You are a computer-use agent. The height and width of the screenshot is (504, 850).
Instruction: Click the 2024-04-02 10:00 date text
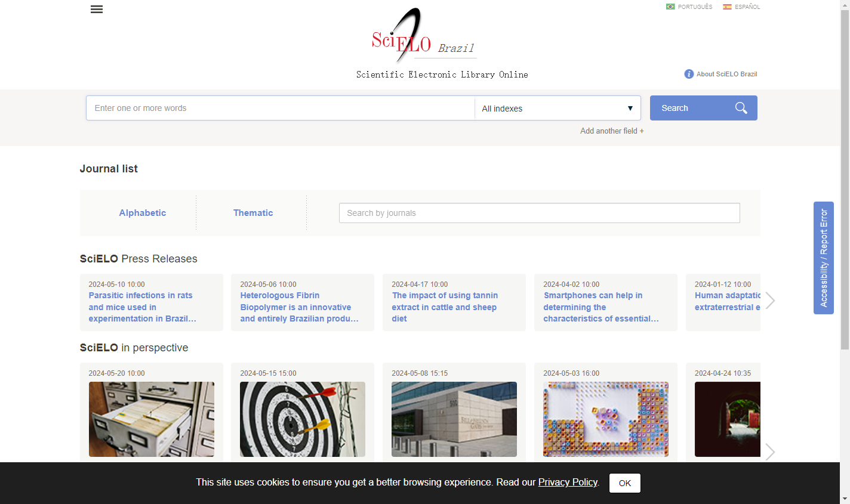click(571, 285)
